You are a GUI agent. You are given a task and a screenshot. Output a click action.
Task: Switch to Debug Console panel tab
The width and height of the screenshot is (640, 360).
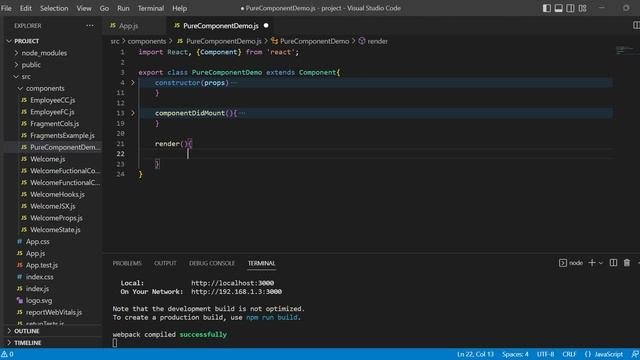pyautogui.click(x=212, y=263)
